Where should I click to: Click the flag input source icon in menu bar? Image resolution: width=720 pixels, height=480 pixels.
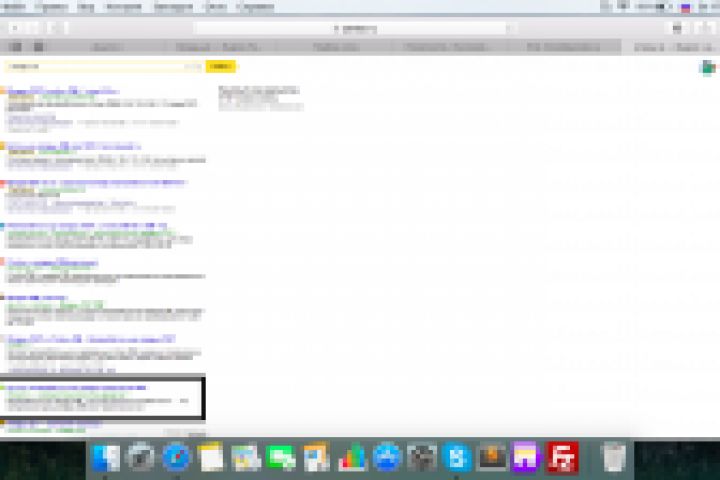coord(686,7)
